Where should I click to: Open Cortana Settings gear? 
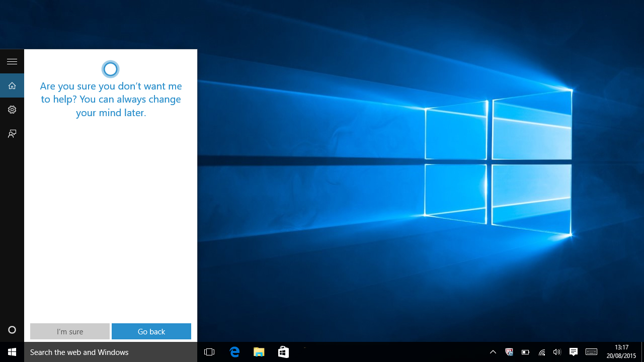pyautogui.click(x=12, y=110)
